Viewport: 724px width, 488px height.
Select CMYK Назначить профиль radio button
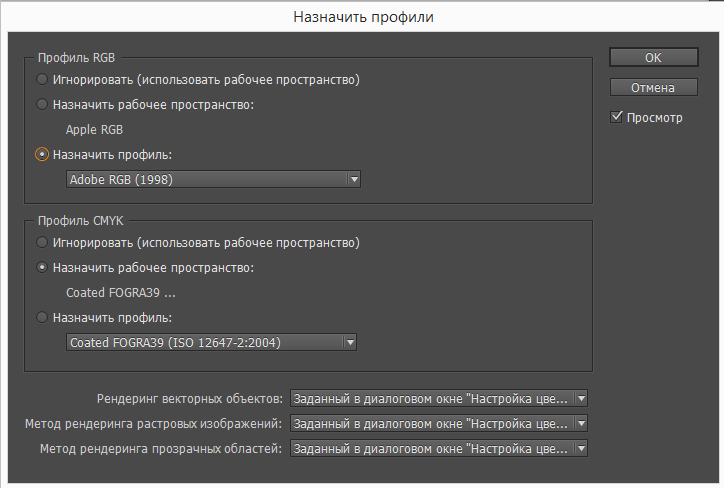pyautogui.click(x=42, y=317)
